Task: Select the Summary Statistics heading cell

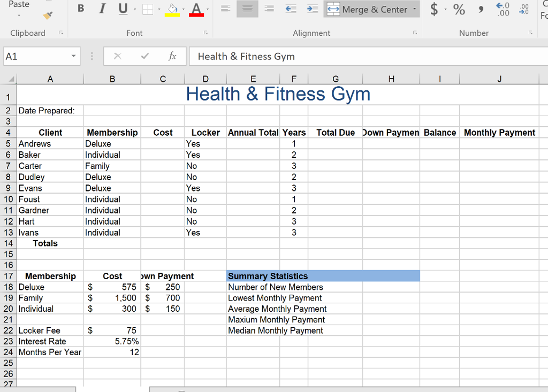Action: (x=323, y=276)
